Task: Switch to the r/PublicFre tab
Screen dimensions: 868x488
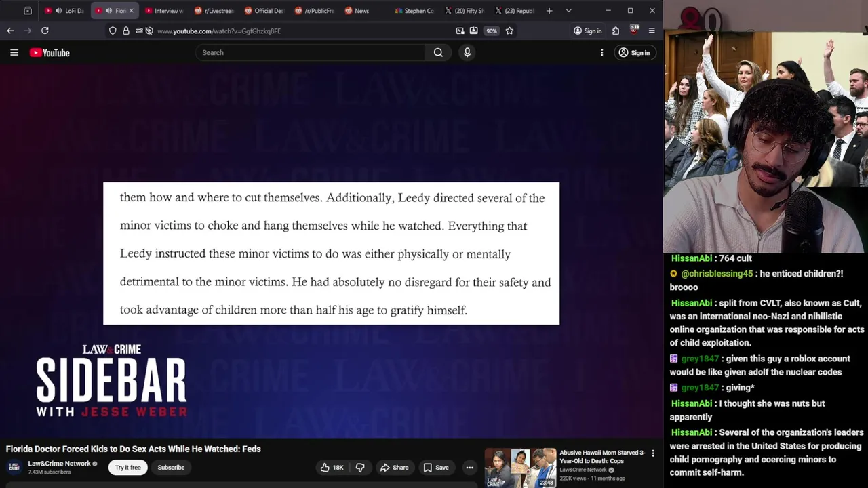Action: (314, 11)
